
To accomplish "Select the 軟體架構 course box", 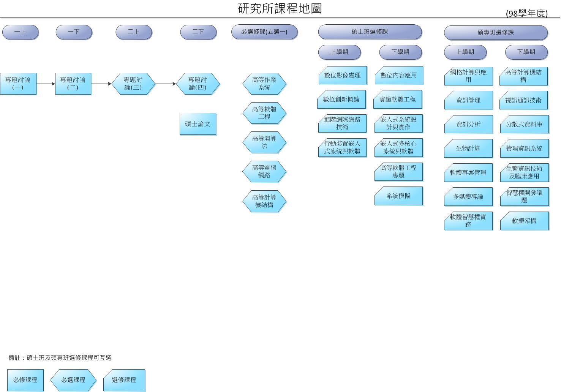I will click(x=524, y=221).
